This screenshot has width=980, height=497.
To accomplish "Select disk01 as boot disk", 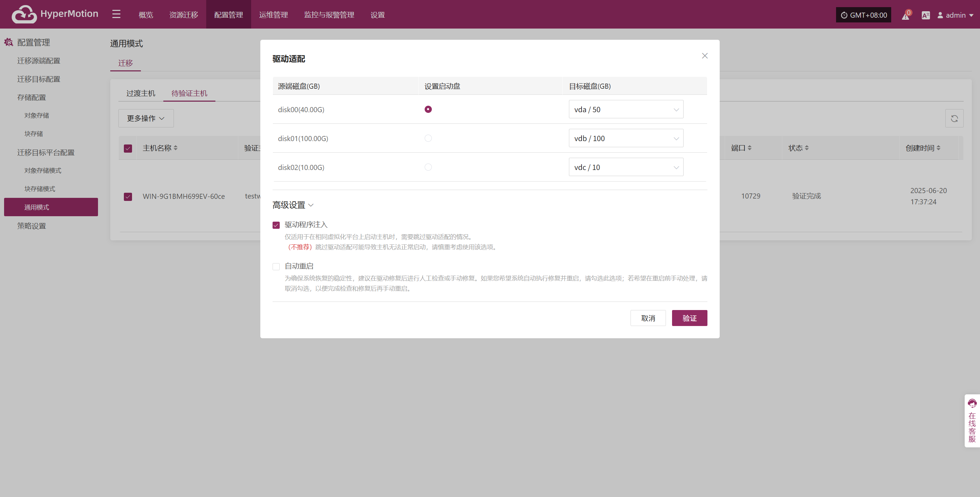I will pyautogui.click(x=428, y=138).
